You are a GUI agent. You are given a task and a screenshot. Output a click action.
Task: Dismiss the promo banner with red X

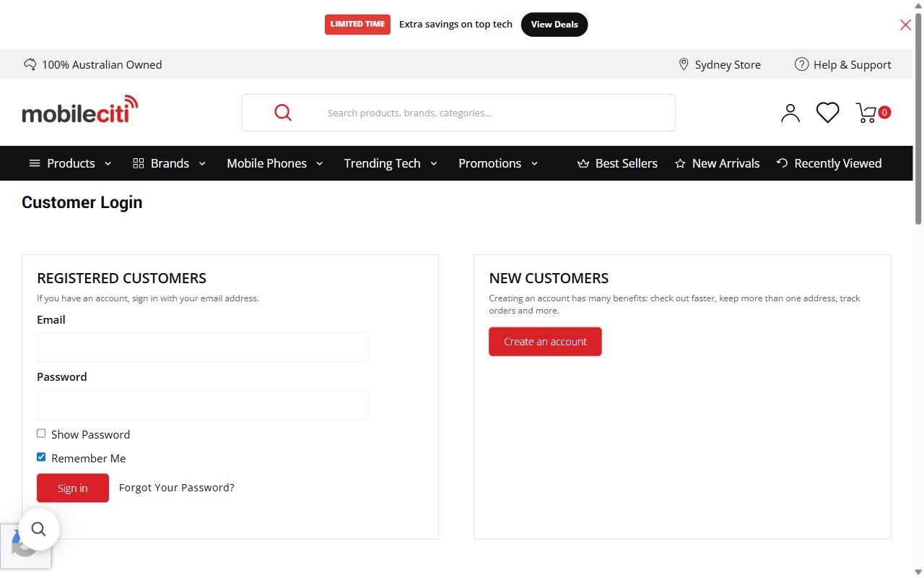click(x=905, y=25)
